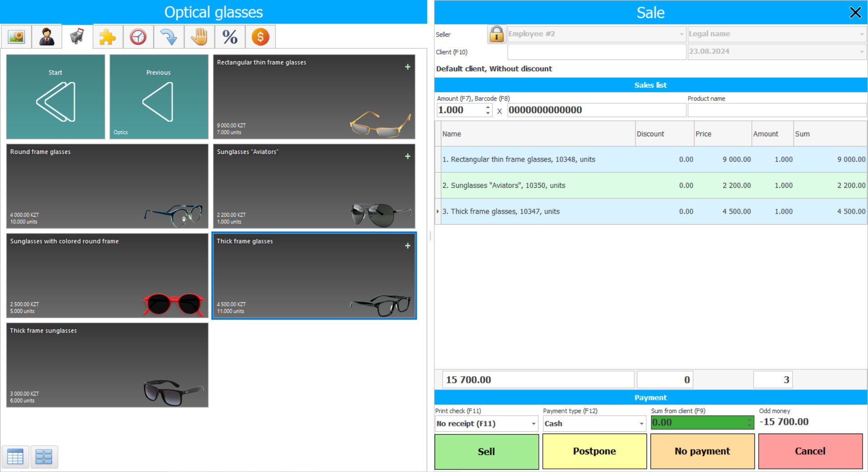Click the client manager person icon

pyautogui.click(x=47, y=36)
